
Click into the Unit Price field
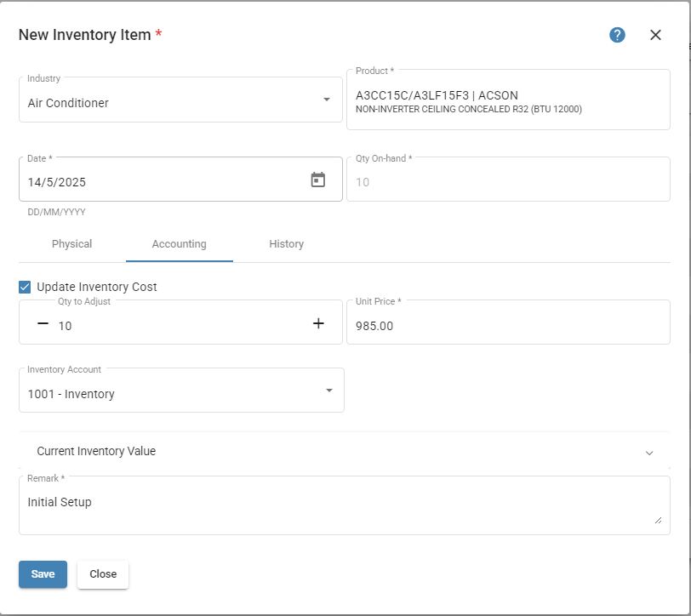tap(507, 326)
